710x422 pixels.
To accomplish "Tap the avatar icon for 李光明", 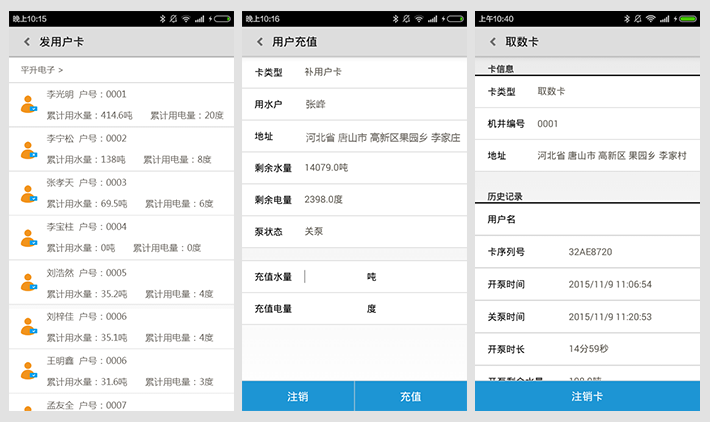I will click(x=28, y=105).
